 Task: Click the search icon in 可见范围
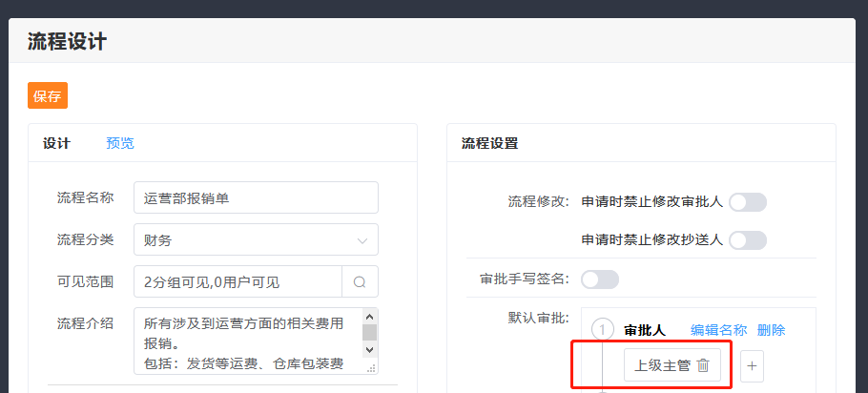point(360,281)
